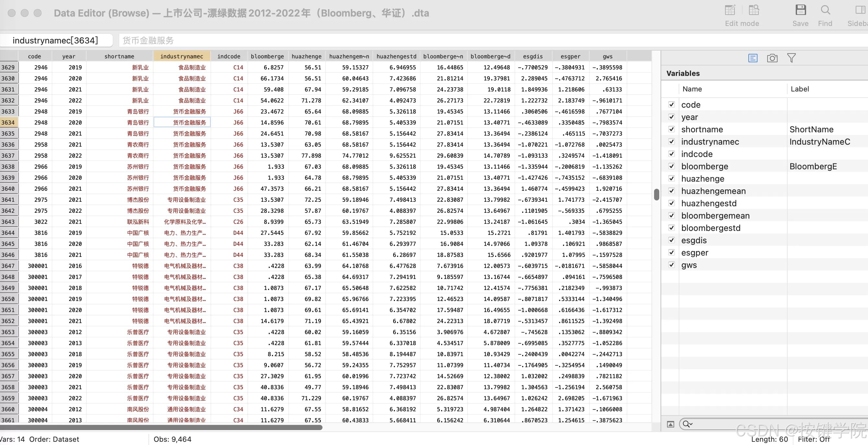Select the shortname column header
Image resolution: width=868 pixels, height=445 pixels.
119,56
